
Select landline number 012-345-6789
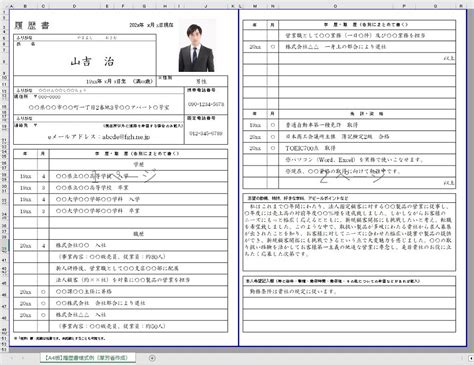tap(206, 133)
